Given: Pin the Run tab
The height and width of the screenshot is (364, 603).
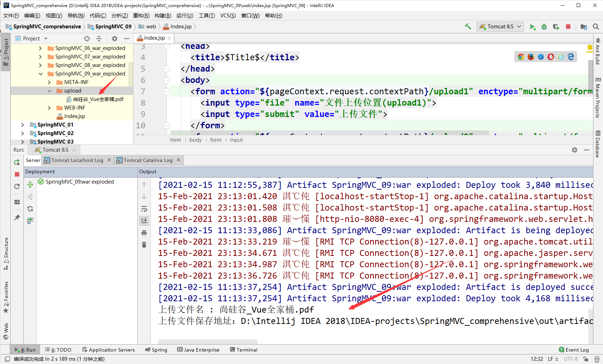Looking at the screenshot, I should click(17, 218).
